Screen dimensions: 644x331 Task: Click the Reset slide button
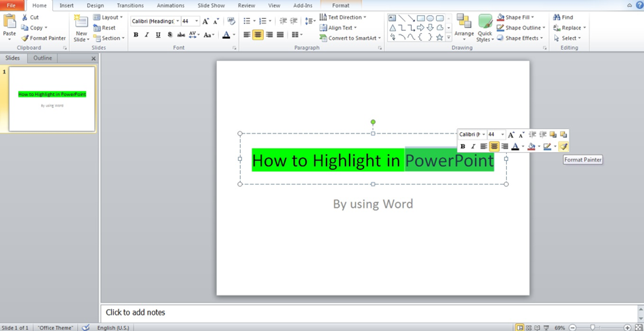point(105,28)
